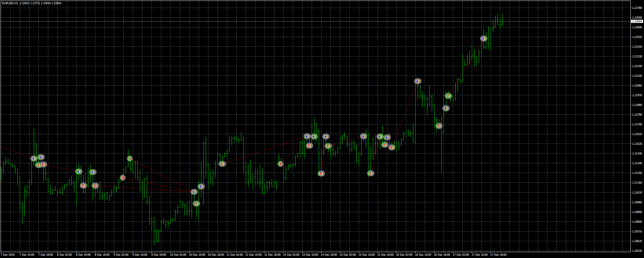The height and width of the screenshot is (258, 644).
Task: Click the 1.20800 price scale label
Action: click(637, 222)
